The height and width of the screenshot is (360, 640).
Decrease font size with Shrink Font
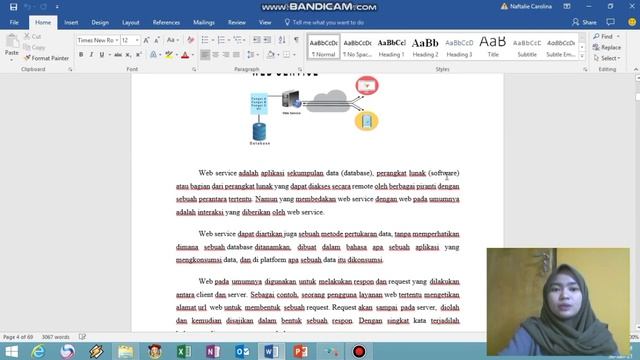(x=157, y=40)
